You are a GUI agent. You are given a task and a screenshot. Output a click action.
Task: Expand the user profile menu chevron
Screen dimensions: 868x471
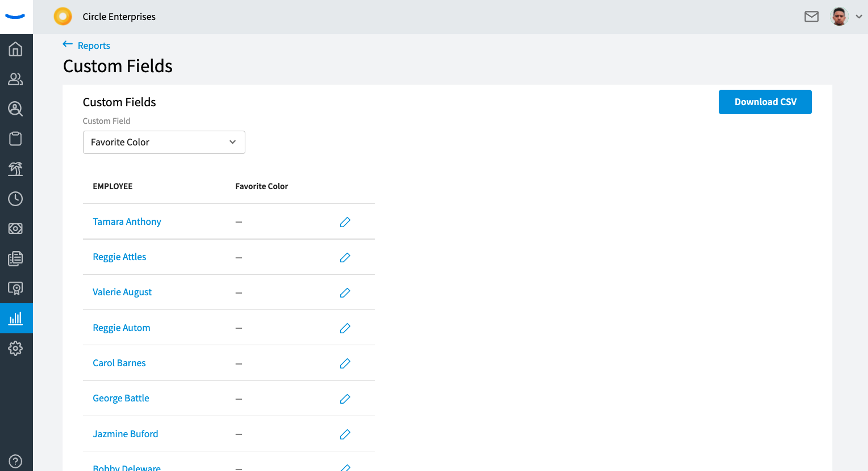(x=859, y=16)
